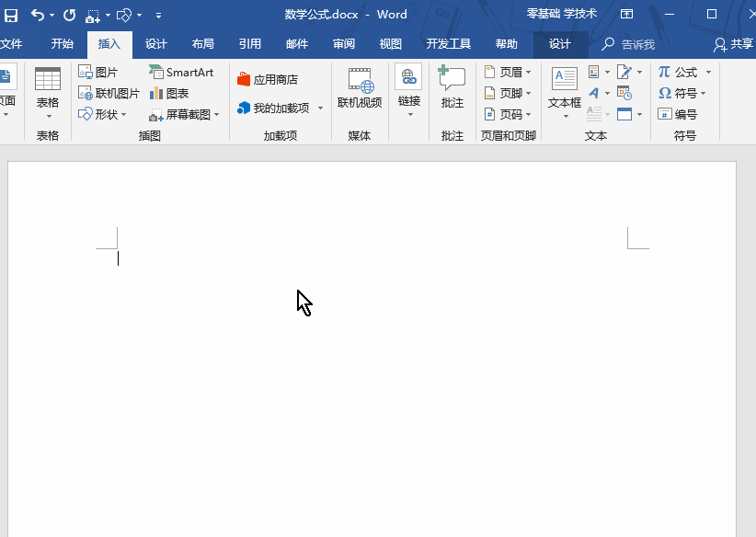Viewport: 756px width, 537px height.
Task: Save the document from quick access toolbar
Action: pyautogui.click(x=11, y=16)
